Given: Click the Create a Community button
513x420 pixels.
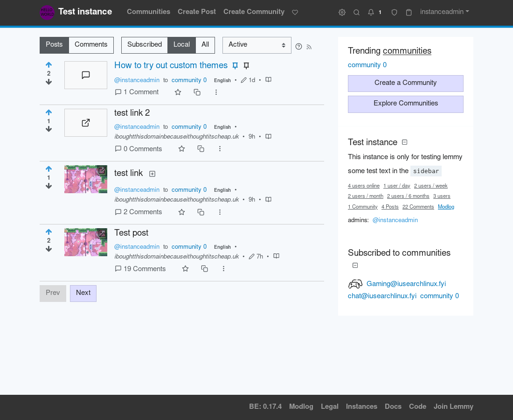Looking at the screenshot, I should point(405,84).
